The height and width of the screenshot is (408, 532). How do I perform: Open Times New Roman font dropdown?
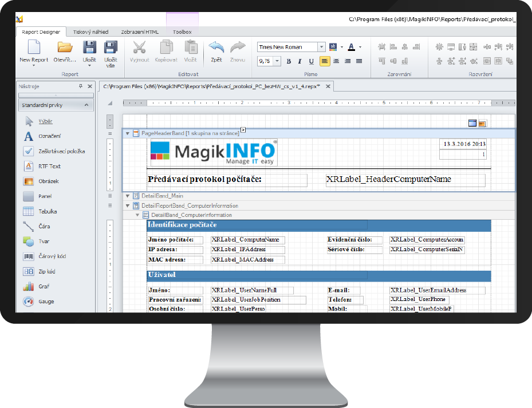(321, 47)
